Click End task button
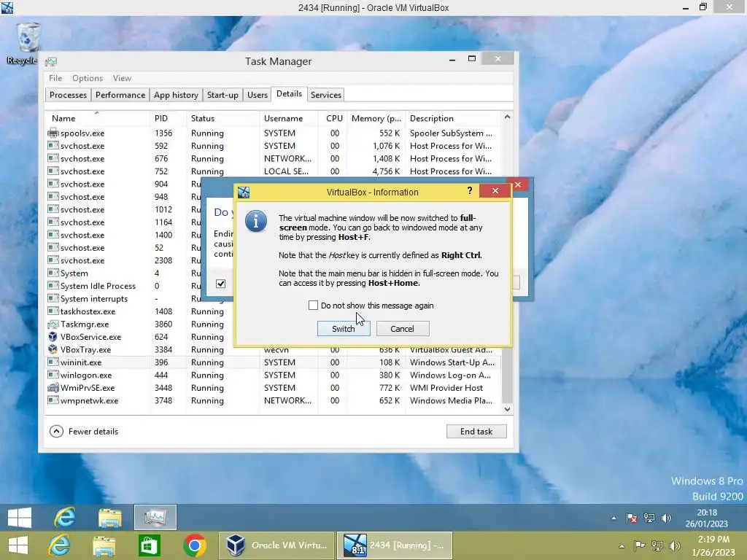 click(x=476, y=432)
